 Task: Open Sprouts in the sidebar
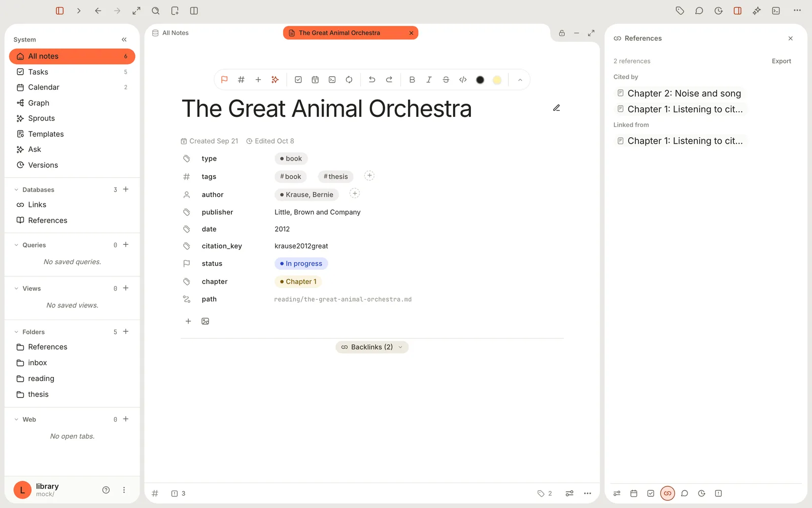pos(72,118)
